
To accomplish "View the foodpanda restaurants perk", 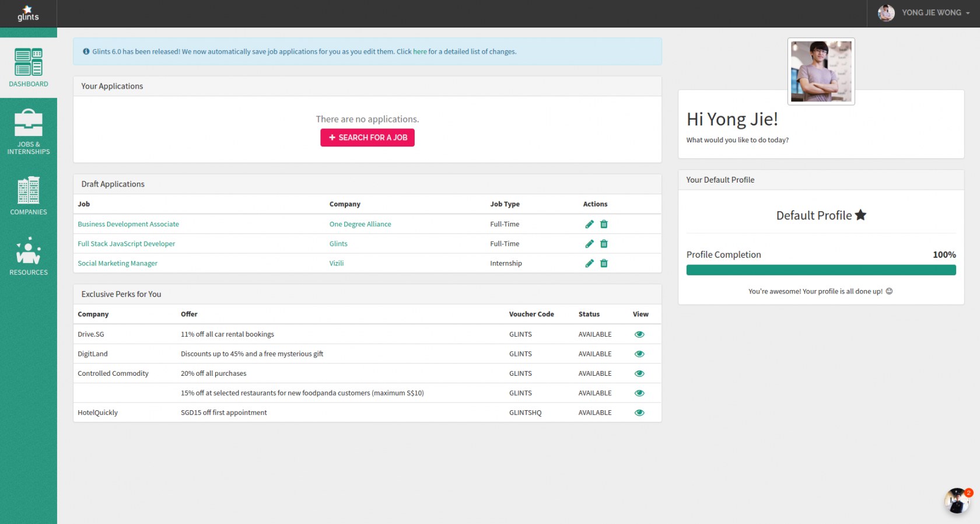I will (639, 393).
